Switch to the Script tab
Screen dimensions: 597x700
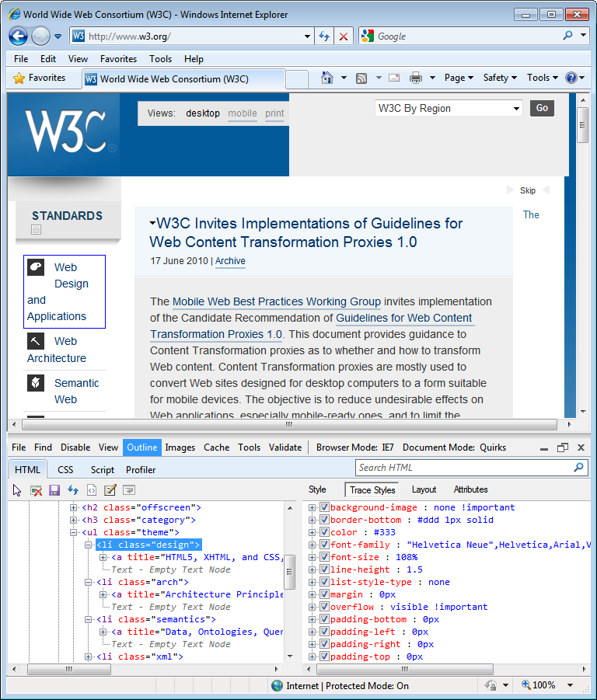[103, 469]
